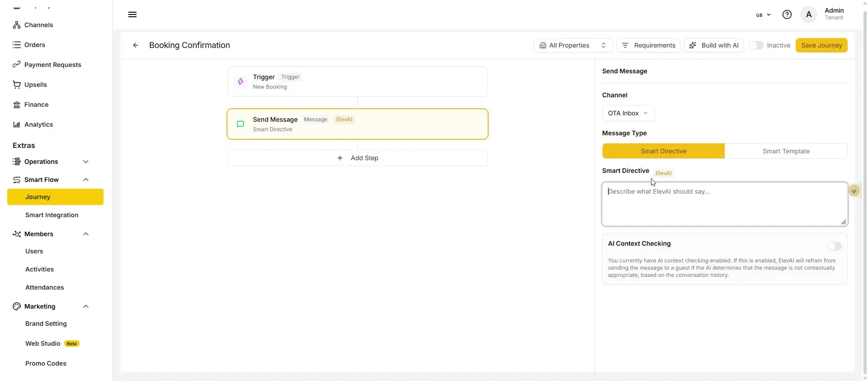The image size is (868, 381).
Task: Click the Channels sidebar icon
Action: click(17, 25)
